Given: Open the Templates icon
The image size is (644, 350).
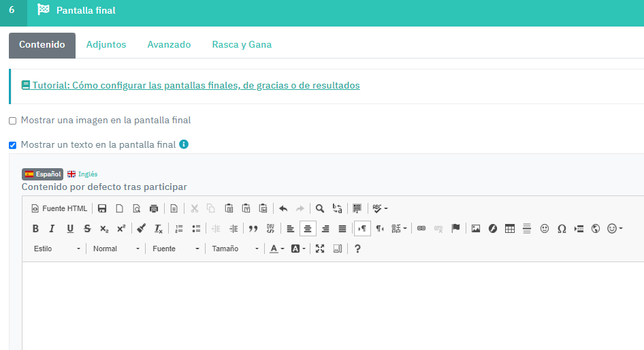Looking at the screenshot, I should pyautogui.click(x=174, y=208).
